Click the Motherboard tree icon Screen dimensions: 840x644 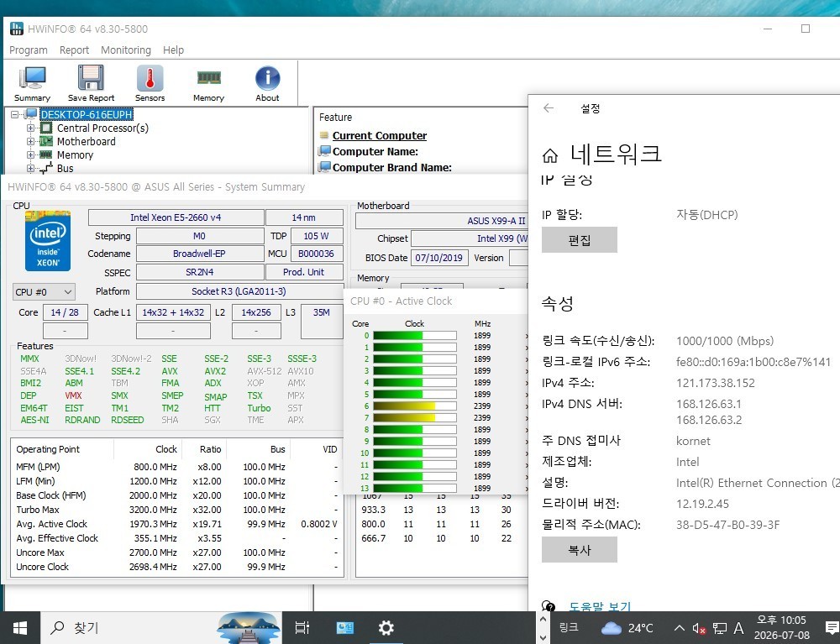click(46, 141)
